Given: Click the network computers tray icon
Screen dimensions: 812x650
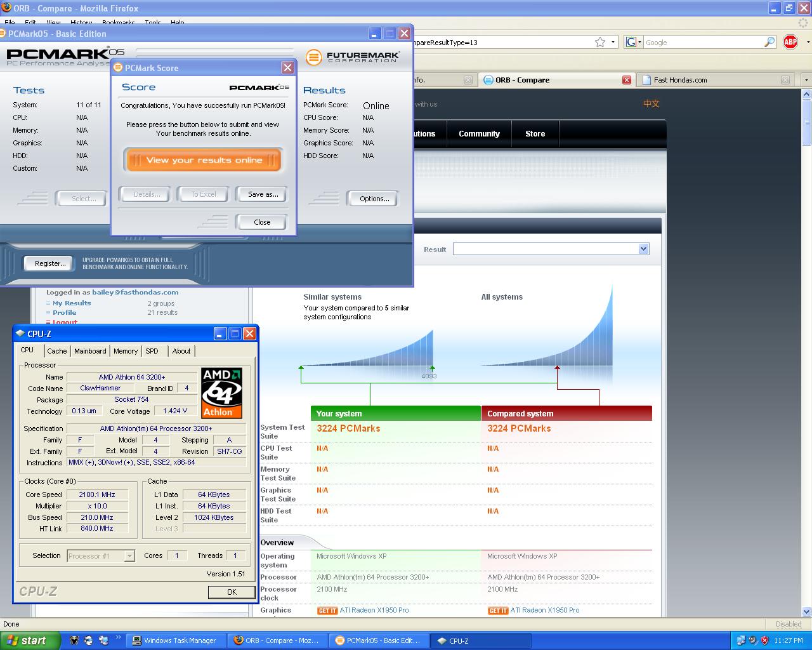Looking at the screenshot, I should 740,640.
